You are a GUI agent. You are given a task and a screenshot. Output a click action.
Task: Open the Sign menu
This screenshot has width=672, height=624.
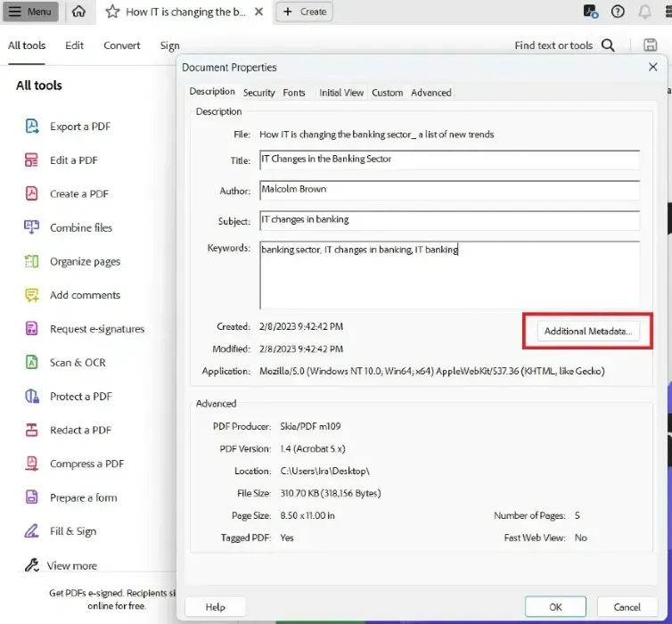(x=169, y=45)
